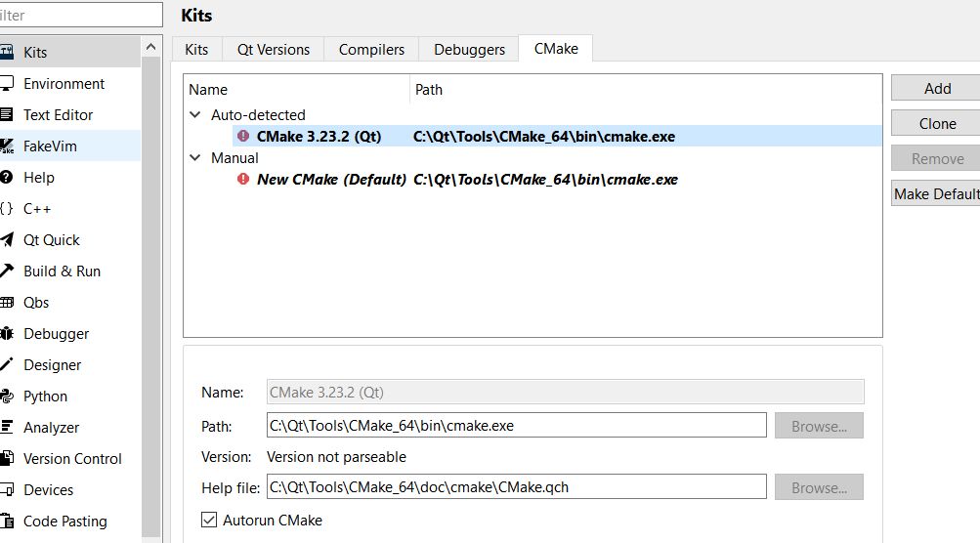This screenshot has height=543, width=980.
Task: Select the CMake tab
Action: (556, 48)
